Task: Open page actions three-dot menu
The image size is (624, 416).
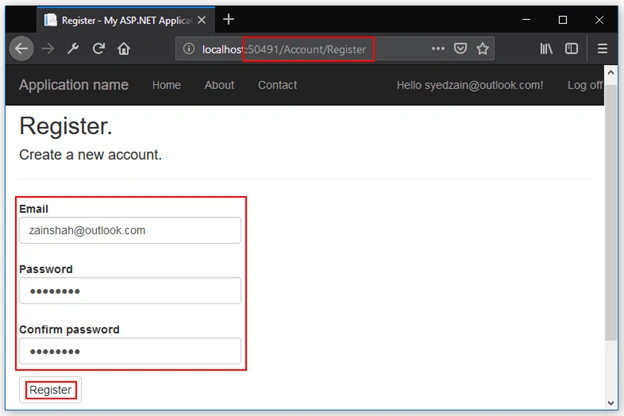Action: click(x=438, y=49)
